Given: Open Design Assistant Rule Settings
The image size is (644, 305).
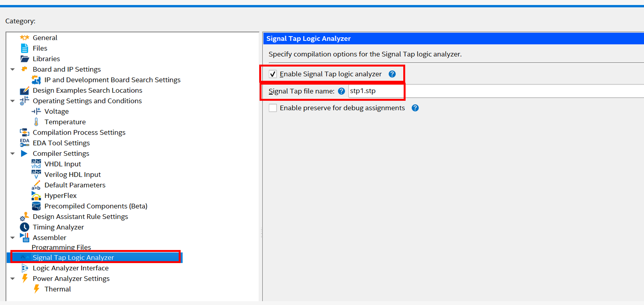Looking at the screenshot, I should point(80,217).
